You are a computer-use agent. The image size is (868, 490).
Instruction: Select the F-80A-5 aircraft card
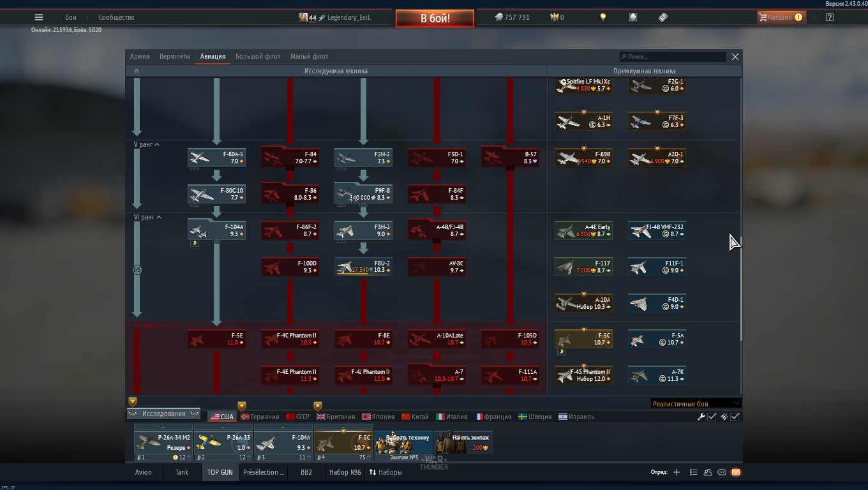tap(216, 158)
